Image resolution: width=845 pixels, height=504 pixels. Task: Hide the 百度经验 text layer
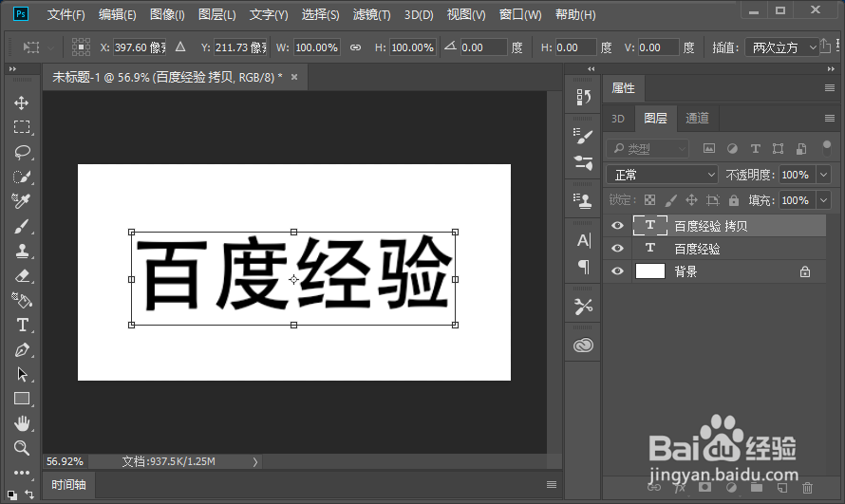coord(617,249)
